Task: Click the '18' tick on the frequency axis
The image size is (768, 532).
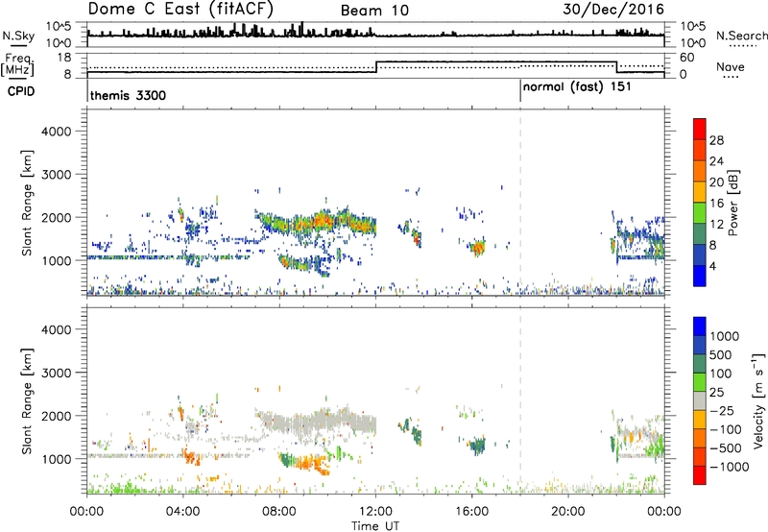Action: [63, 58]
